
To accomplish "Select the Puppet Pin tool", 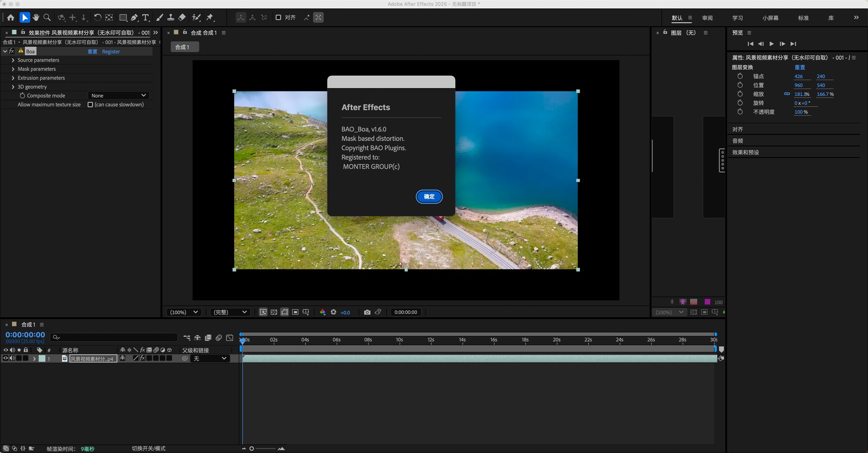I will (x=210, y=18).
